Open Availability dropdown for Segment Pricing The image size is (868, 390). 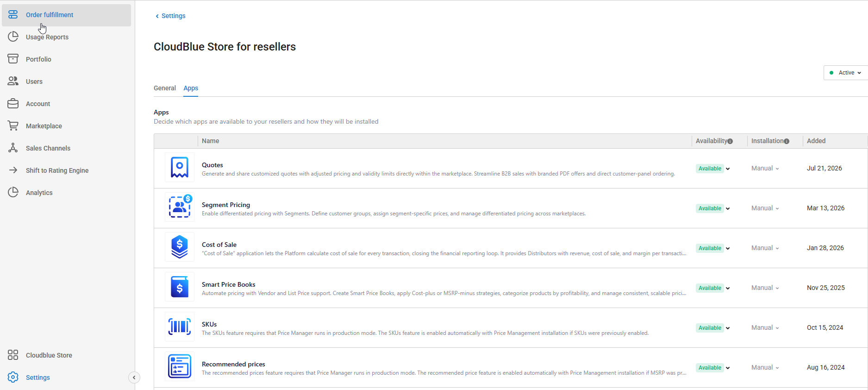click(713, 208)
